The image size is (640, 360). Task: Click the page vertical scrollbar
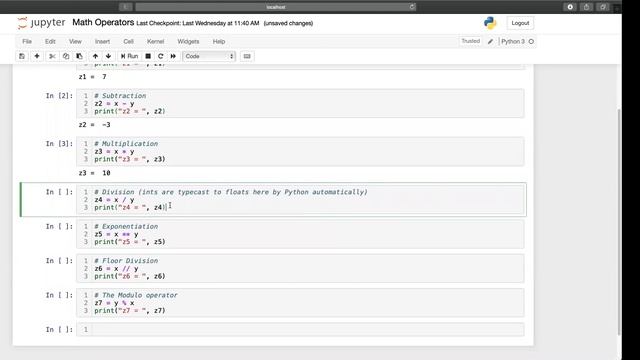619,222
